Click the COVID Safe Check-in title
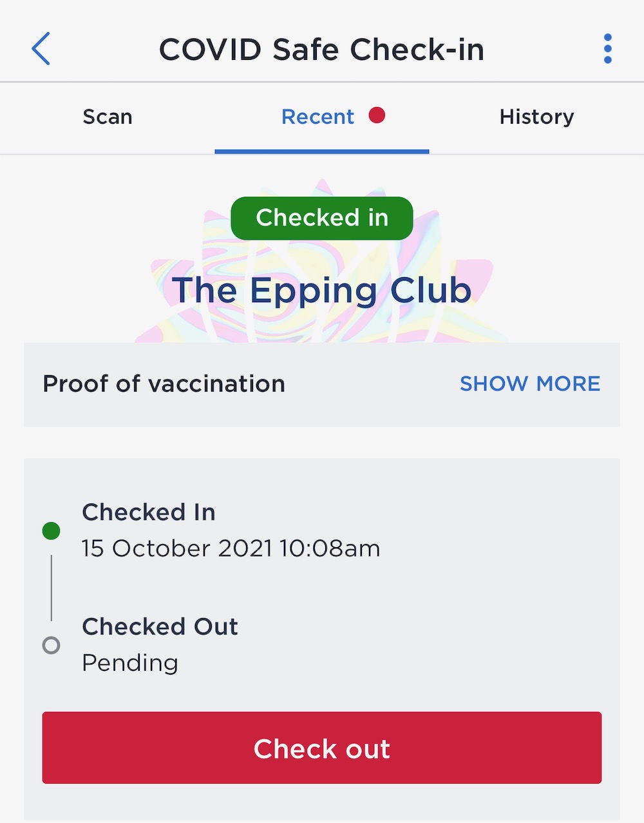644x823 pixels. (x=321, y=50)
